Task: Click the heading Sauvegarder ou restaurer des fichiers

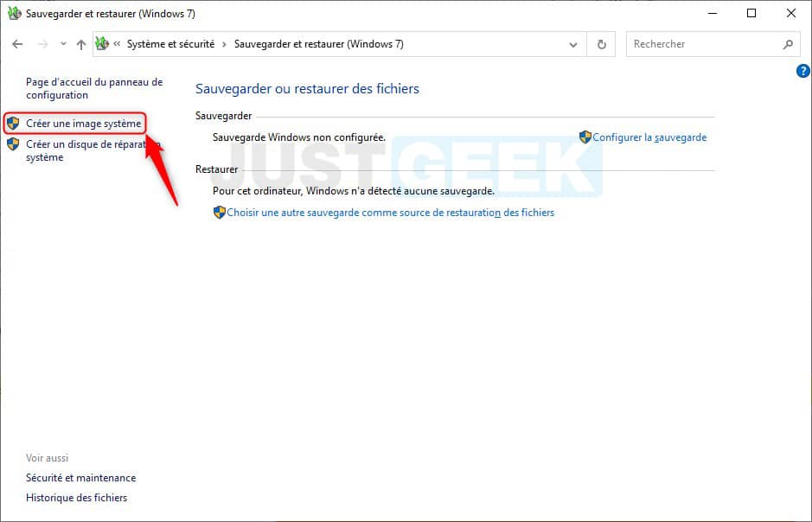Action: pos(307,89)
